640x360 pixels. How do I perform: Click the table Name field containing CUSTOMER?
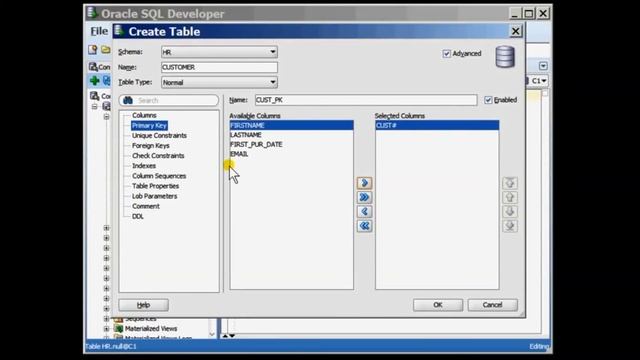click(x=219, y=67)
